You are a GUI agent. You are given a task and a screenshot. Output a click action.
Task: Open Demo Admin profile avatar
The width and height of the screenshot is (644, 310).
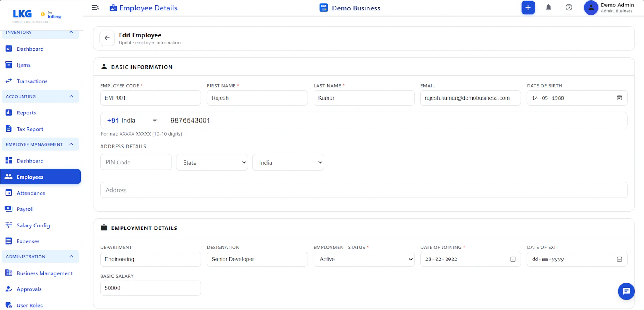[x=591, y=8]
